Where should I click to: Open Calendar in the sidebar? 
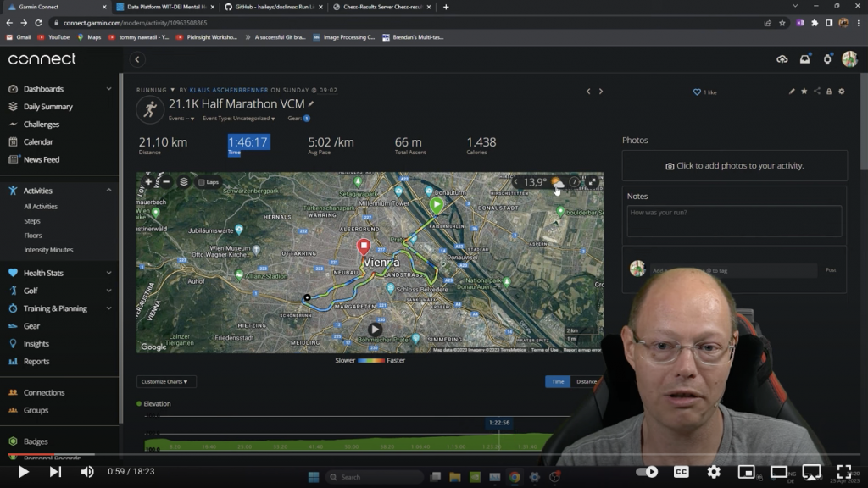coord(38,141)
